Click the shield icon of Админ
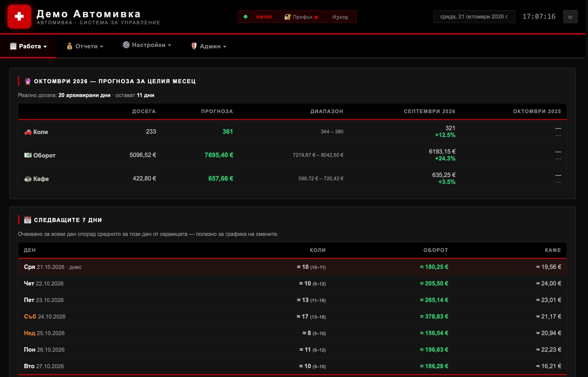Screen dimensions: 588x377 [194, 46]
